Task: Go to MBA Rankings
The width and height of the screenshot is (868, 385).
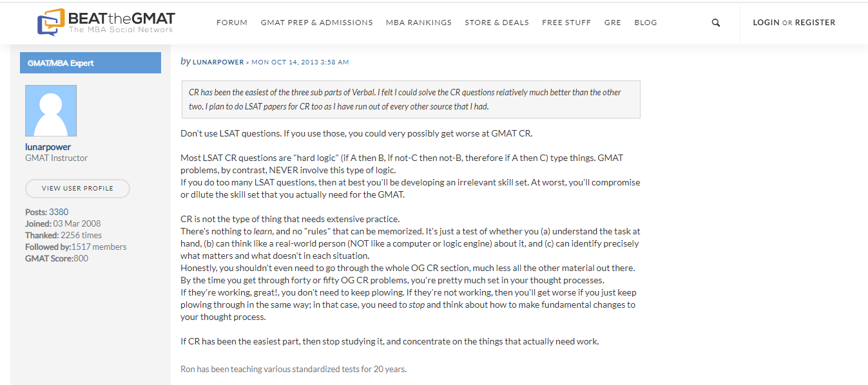Action: (419, 23)
